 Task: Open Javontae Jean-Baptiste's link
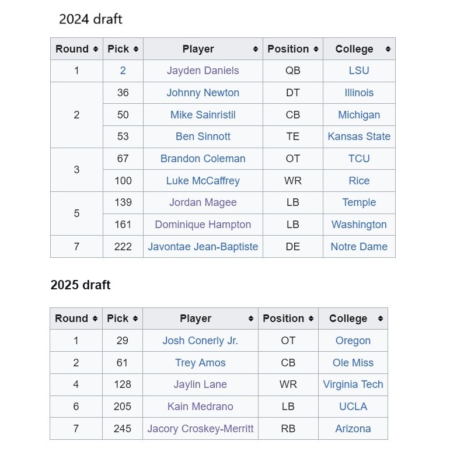click(203, 247)
